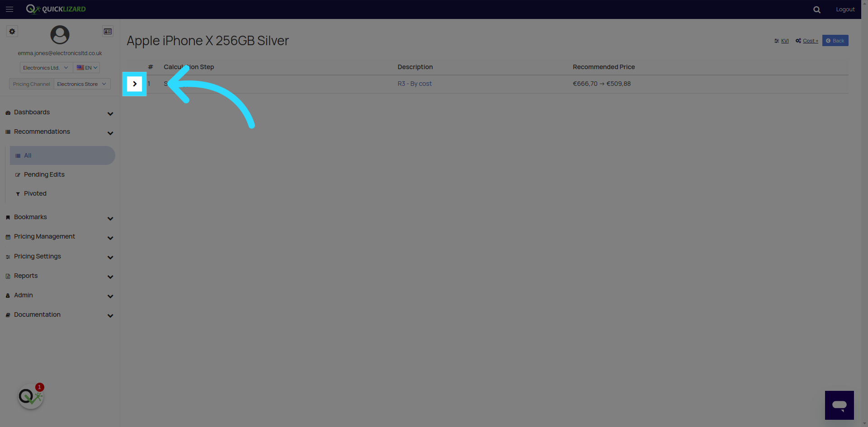
Task: Click the Admin chevron arrow
Action: [110, 296]
